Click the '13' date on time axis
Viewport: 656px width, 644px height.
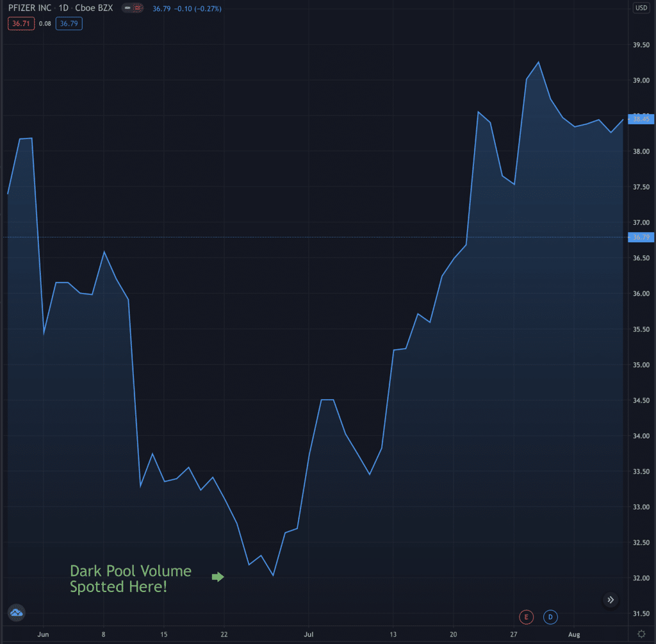(393, 634)
